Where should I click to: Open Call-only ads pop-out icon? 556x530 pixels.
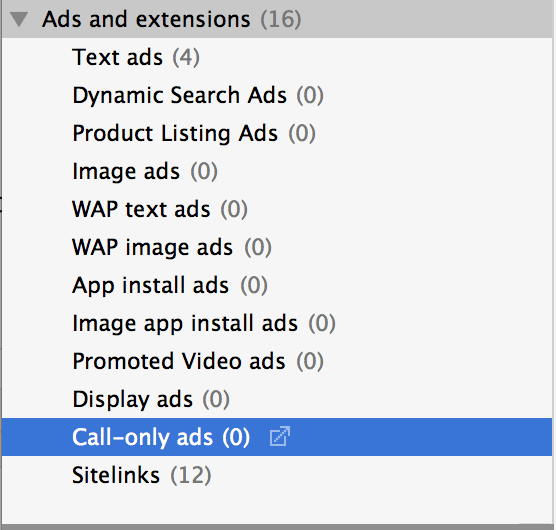tap(280, 436)
